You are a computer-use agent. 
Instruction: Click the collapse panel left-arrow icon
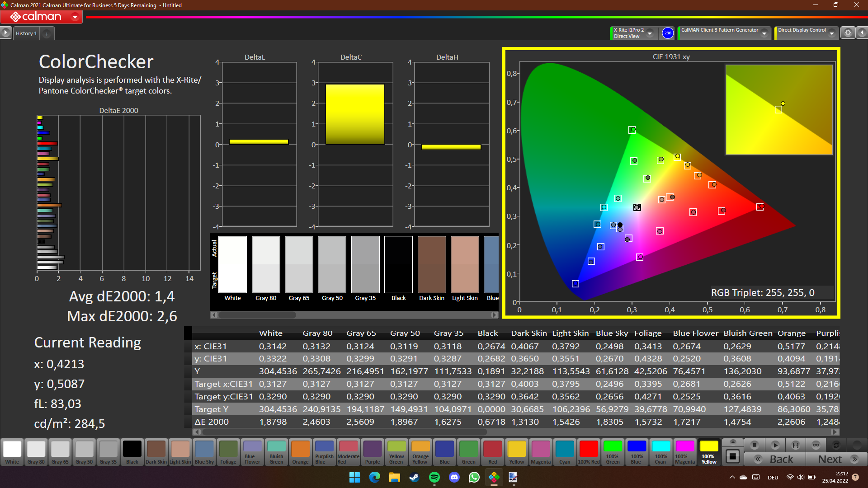point(862,33)
